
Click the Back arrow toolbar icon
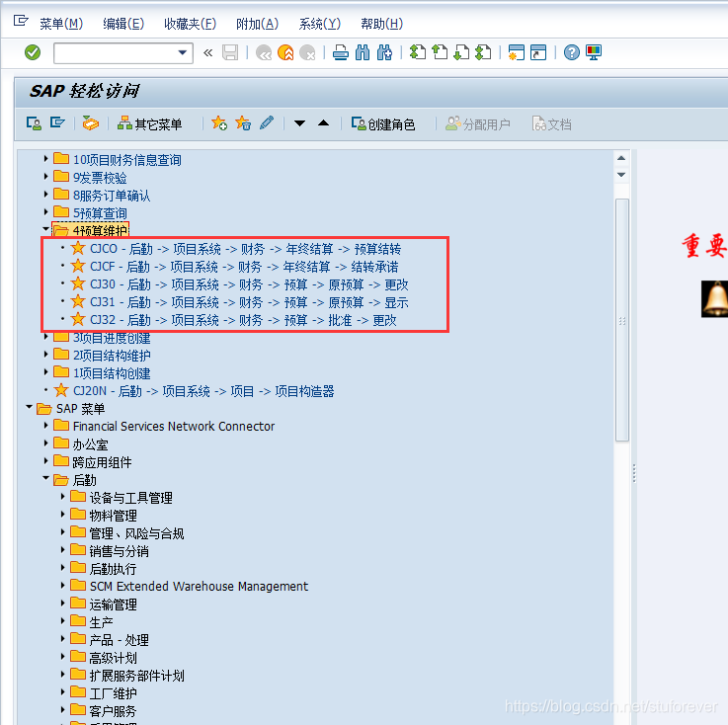[x=264, y=52]
